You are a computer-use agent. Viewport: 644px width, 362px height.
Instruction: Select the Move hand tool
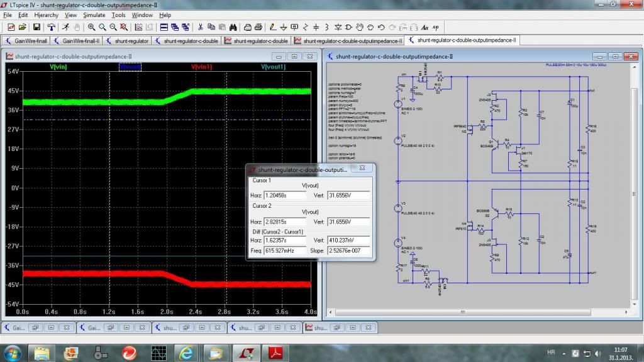[x=360, y=28]
